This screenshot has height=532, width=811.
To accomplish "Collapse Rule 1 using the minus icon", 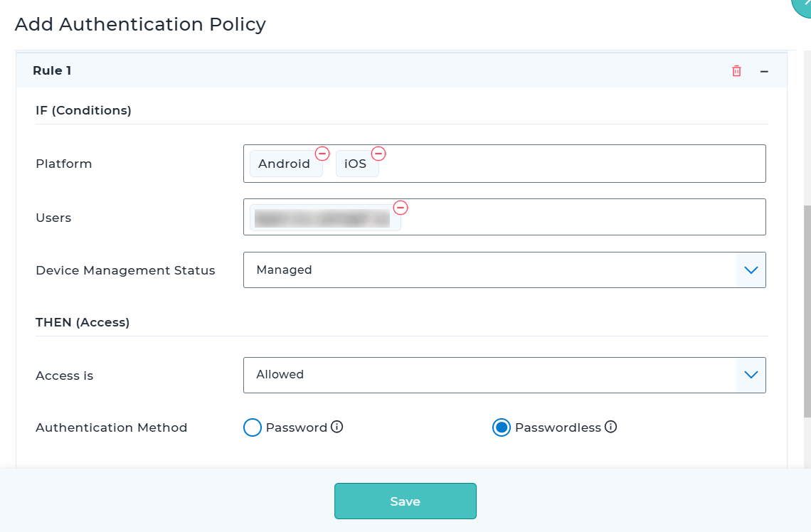I will point(764,71).
